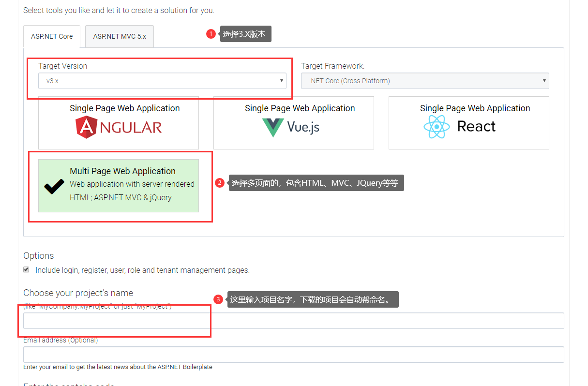Click the checkmark icon in Multi Page card
The width and height of the screenshot is (588, 386).
54,186
